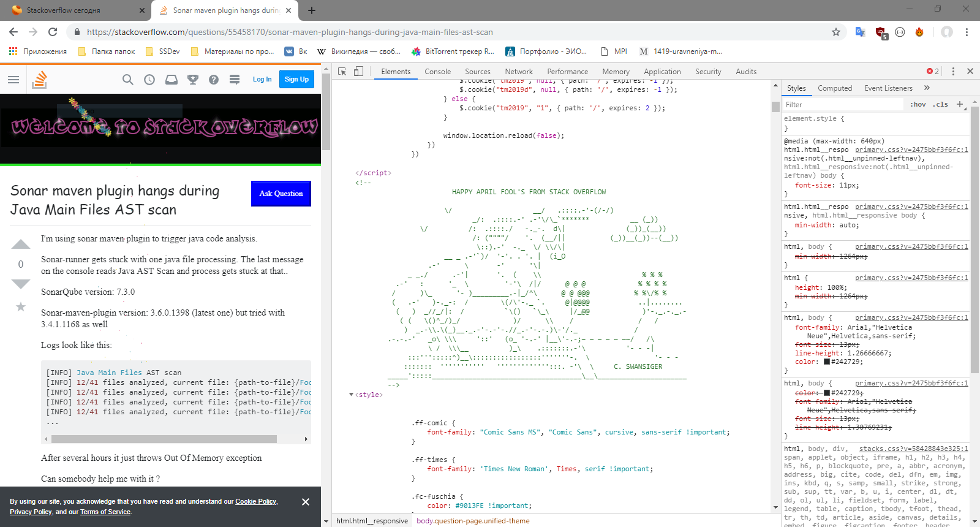The height and width of the screenshot is (527, 980).
Task: Switch to the Console tab
Action: point(438,72)
